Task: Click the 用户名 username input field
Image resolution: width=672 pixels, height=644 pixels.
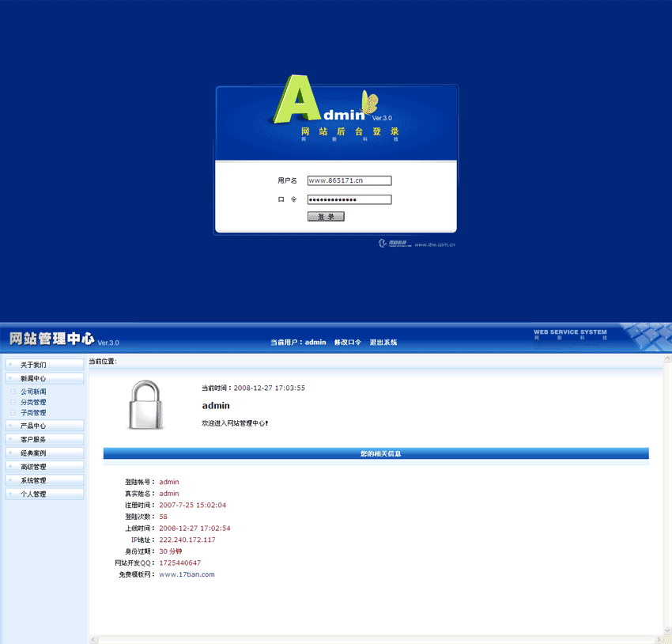Action: pos(349,180)
